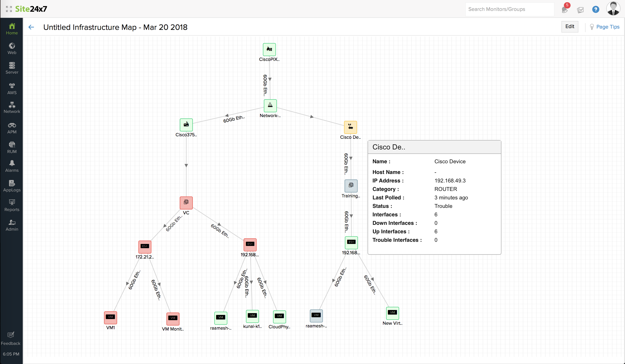Open the Network monitoring section

pyautogui.click(x=12, y=107)
